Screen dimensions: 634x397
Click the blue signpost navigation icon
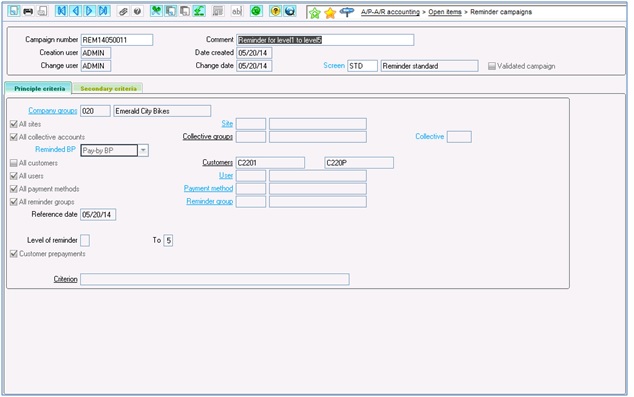click(x=347, y=13)
